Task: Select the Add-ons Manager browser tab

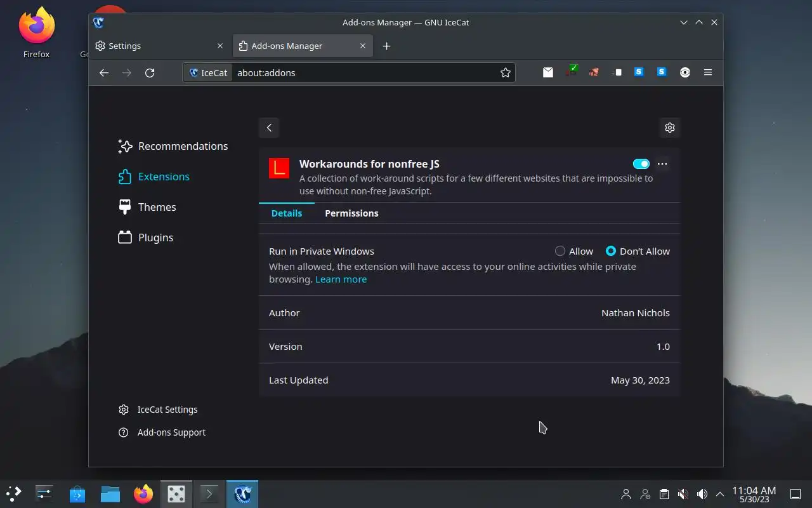Action: pos(303,46)
